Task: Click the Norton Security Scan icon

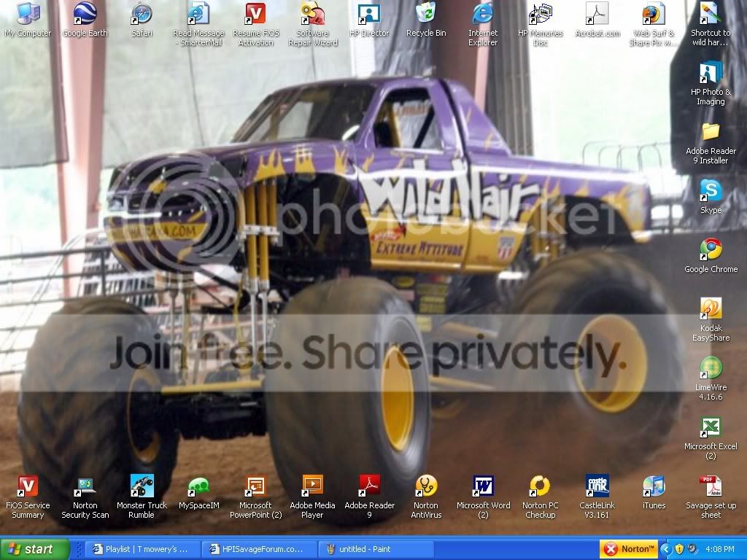Action: click(85, 497)
